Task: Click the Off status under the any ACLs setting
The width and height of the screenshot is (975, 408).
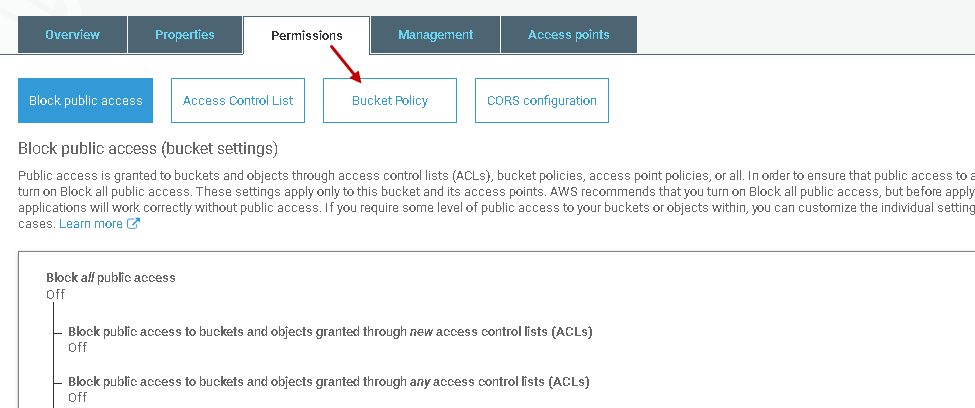Action: click(x=77, y=397)
